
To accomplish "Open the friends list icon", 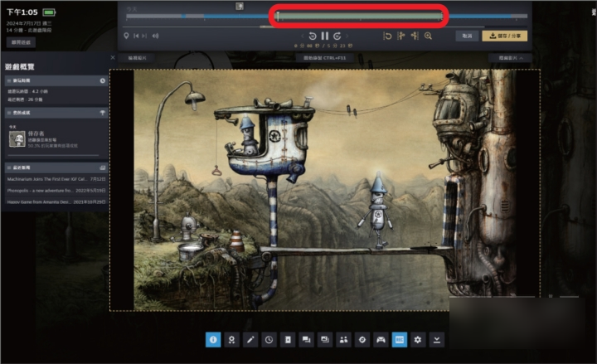I will click(x=343, y=340).
